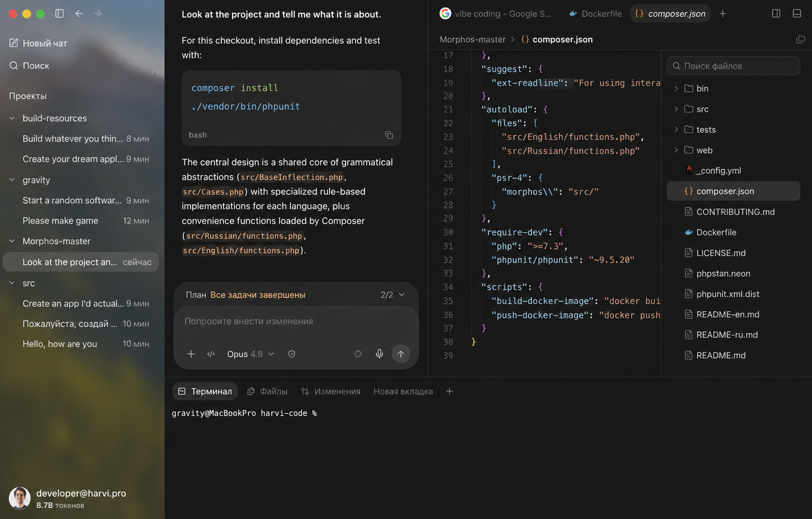This screenshot has width=812, height=519.
Task: Open LICENSE.md file
Action: [x=733, y=253]
